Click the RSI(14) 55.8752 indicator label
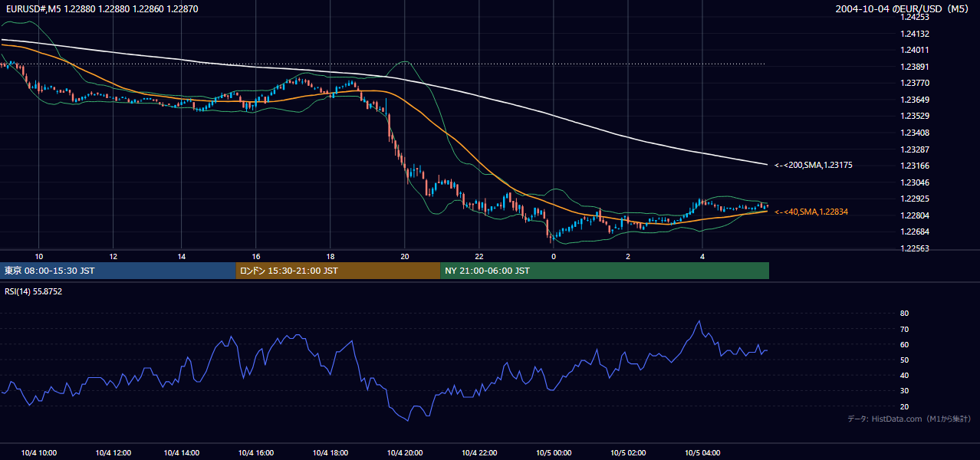The height and width of the screenshot is (460, 980). pos(33,291)
